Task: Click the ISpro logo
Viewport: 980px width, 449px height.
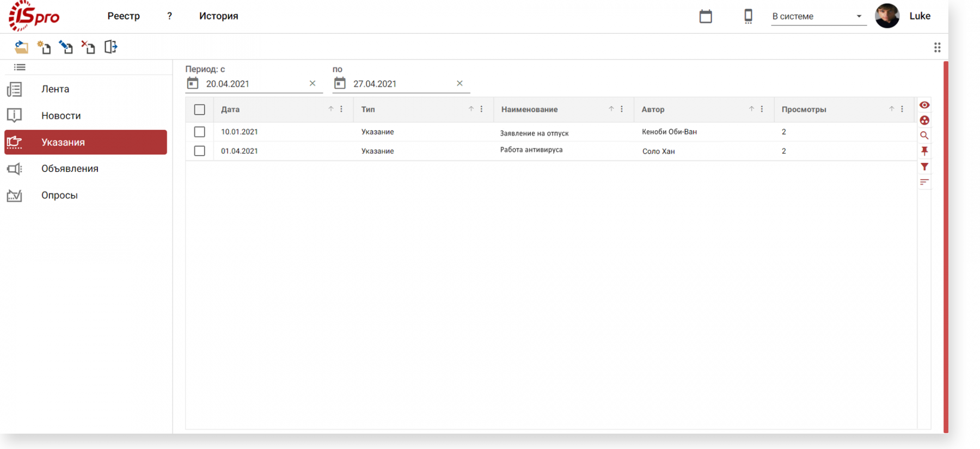Action: click(x=34, y=16)
